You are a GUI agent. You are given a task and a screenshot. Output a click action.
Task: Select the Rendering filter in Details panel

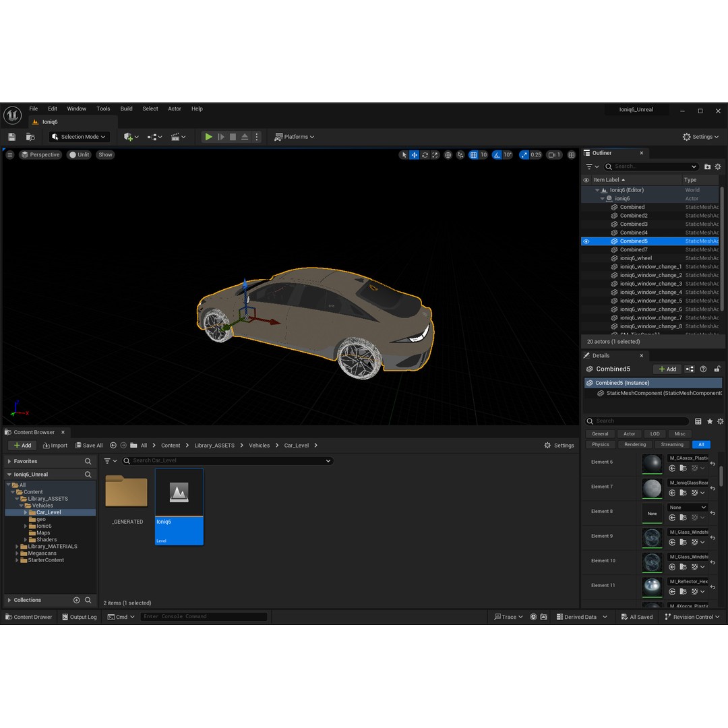point(635,444)
